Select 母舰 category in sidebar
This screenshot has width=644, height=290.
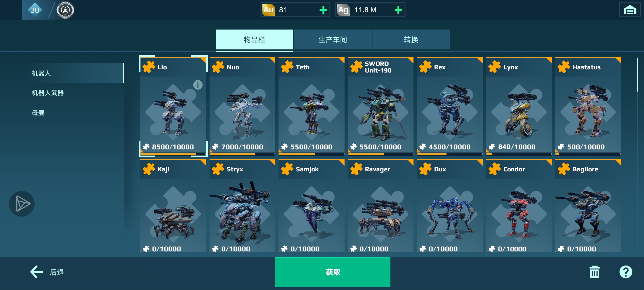(38, 113)
